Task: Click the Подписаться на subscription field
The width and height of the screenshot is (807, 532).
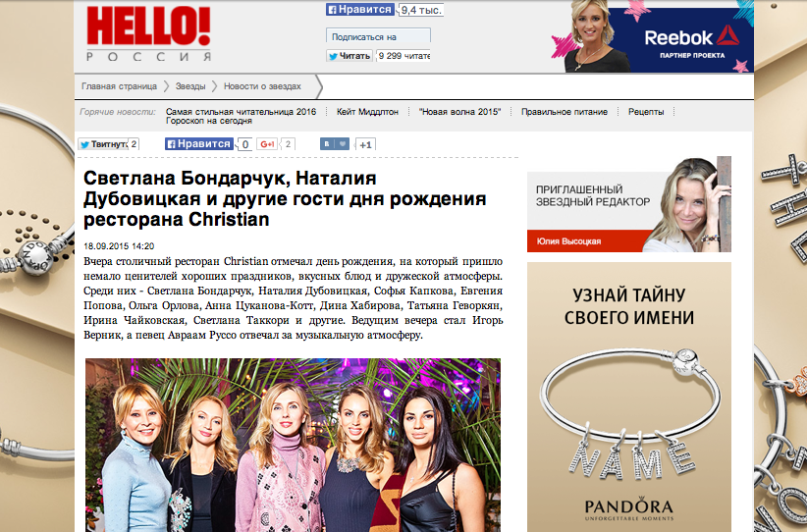Action: point(378,36)
